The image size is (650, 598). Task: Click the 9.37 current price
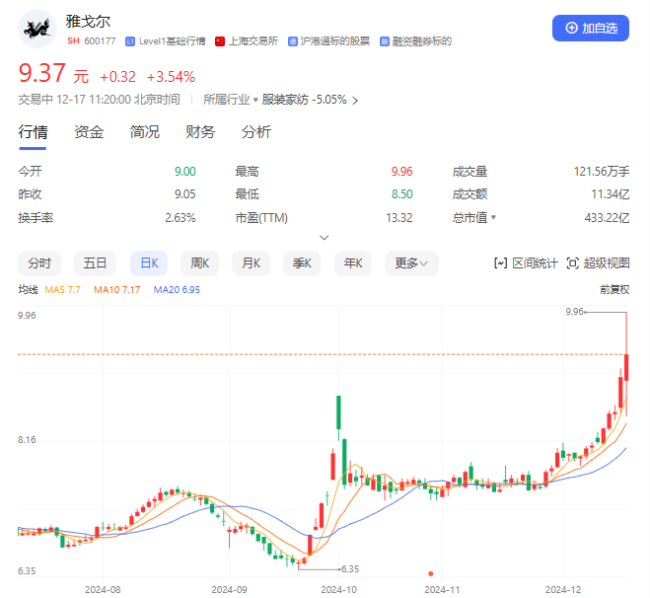coord(42,73)
